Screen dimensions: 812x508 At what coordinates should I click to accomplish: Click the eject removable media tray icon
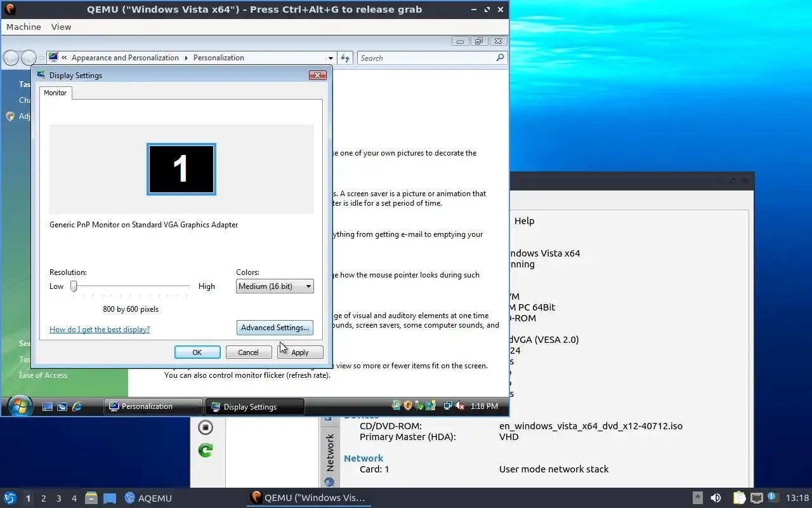tap(698, 498)
